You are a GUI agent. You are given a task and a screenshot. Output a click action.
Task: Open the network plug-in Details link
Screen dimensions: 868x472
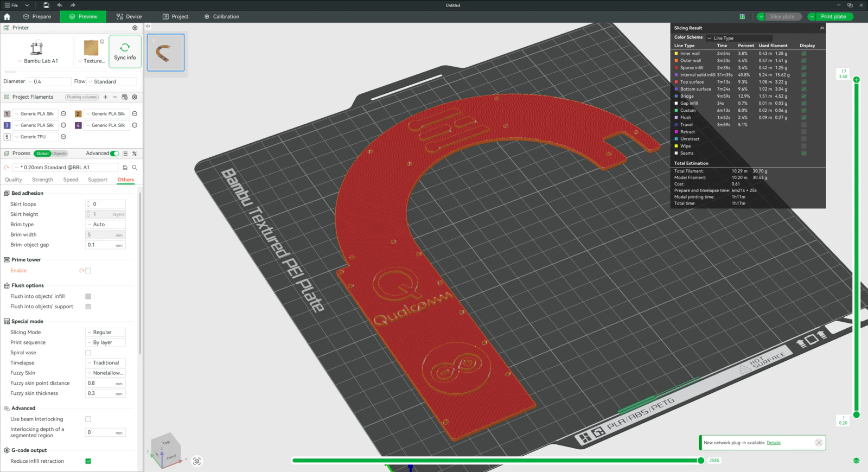click(x=774, y=443)
